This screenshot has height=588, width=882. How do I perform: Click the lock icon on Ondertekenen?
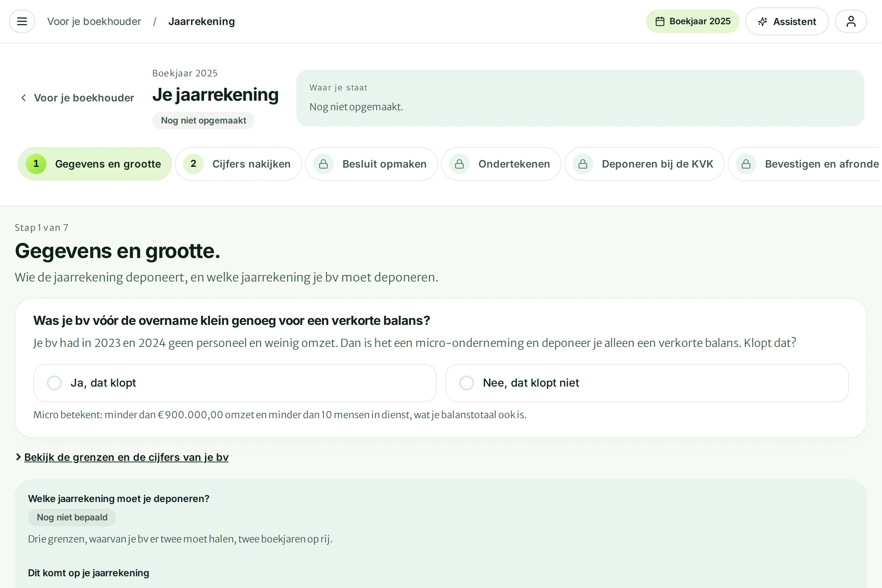459,164
